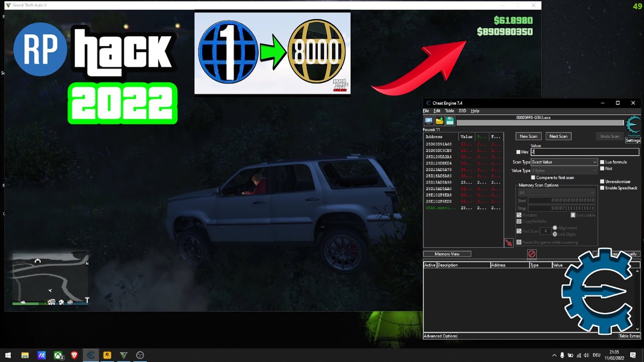The image size is (644, 362).
Task: Check Pause the game while scanning
Action: [519, 242]
